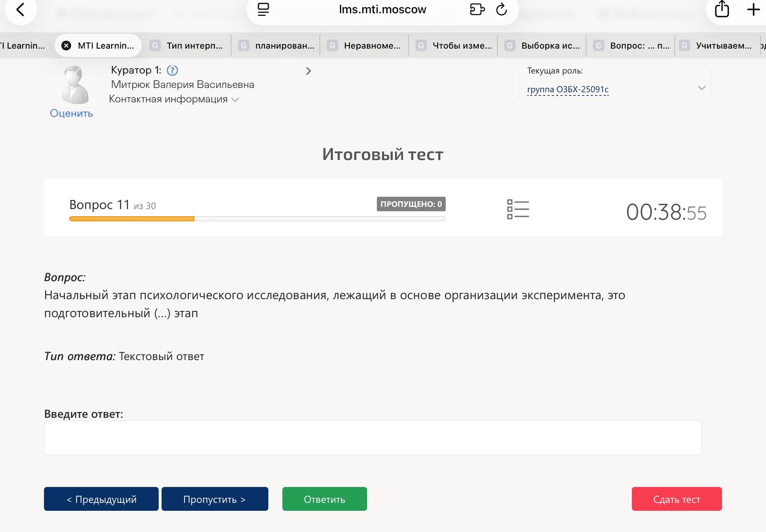Add a new tab with the plus icon
The image size is (766, 532).
(753, 10)
